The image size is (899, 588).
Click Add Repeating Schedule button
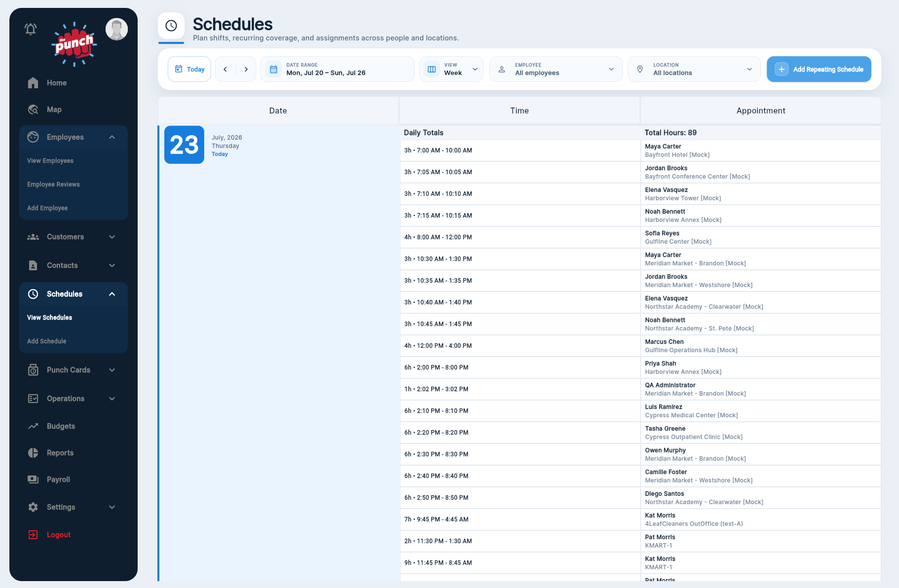tap(819, 69)
